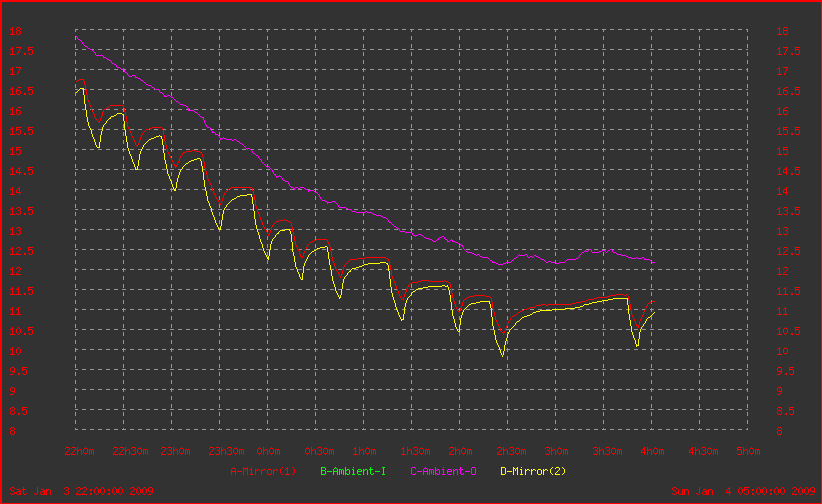The width and height of the screenshot is (822, 504).
Task: Click the 15.5 label on the right axis
Action: tap(788, 131)
